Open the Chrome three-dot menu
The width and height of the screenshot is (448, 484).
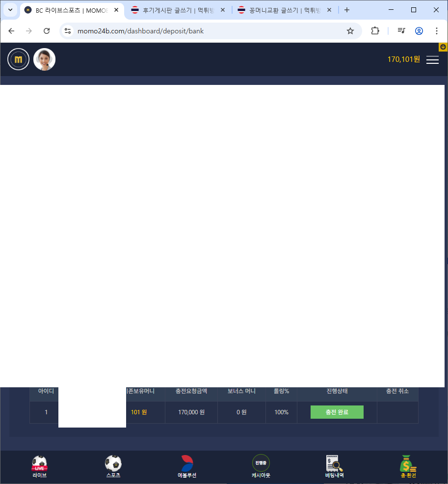437,31
